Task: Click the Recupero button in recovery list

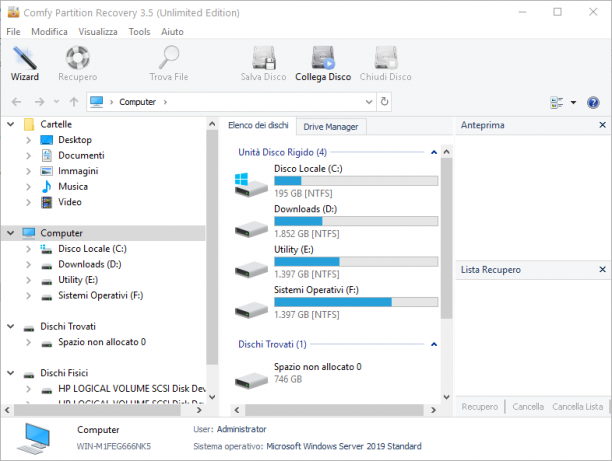Action: coord(480,407)
